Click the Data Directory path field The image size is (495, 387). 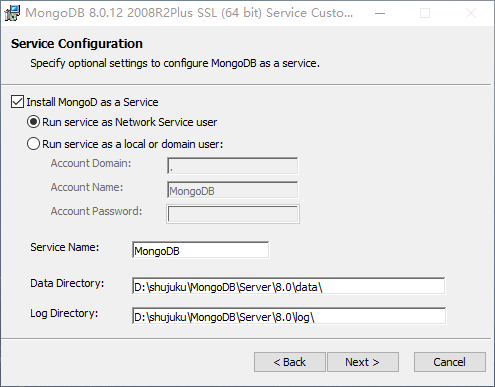click(289, 286)
